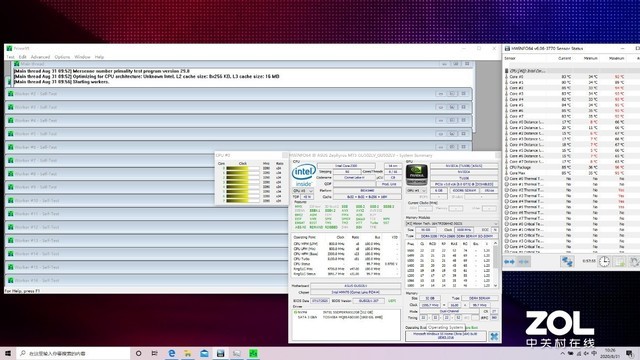
Task: Open the Window menu in Prime95
Action: (82, 57)
